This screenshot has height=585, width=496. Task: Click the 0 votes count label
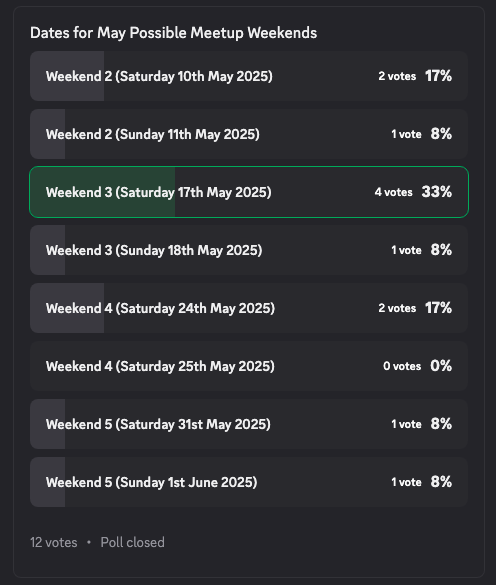pos(402,366)
